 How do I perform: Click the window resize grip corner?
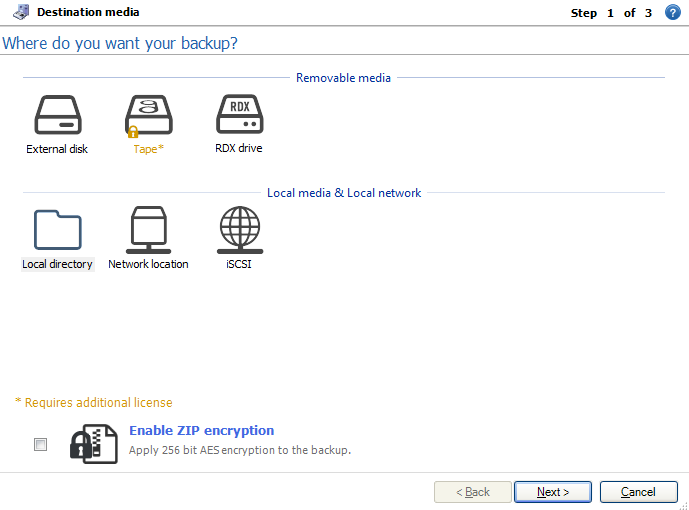coord(684,506)
